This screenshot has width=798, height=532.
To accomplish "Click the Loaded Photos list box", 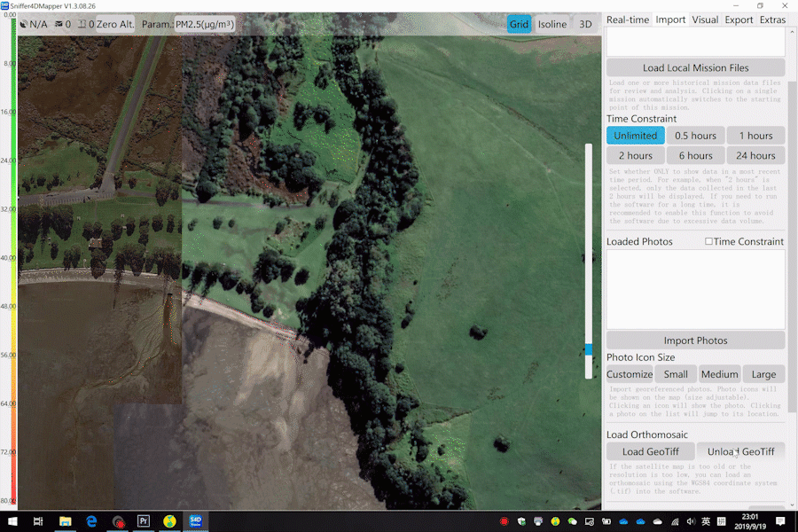I will [695, 289].
